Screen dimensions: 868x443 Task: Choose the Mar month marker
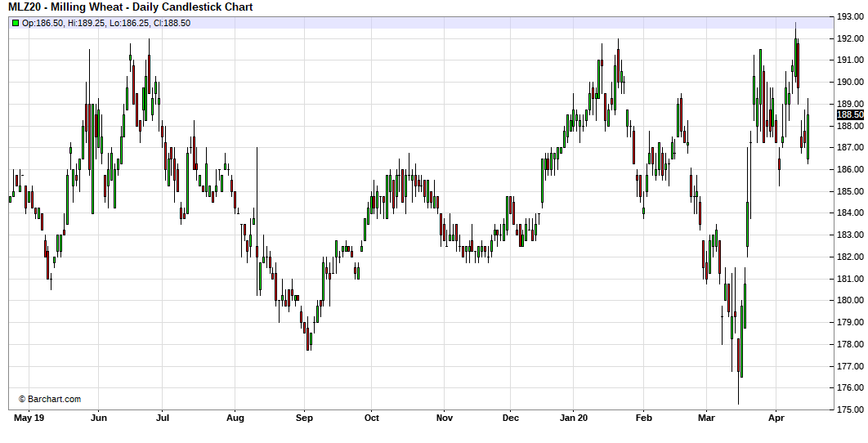point(706,418)
